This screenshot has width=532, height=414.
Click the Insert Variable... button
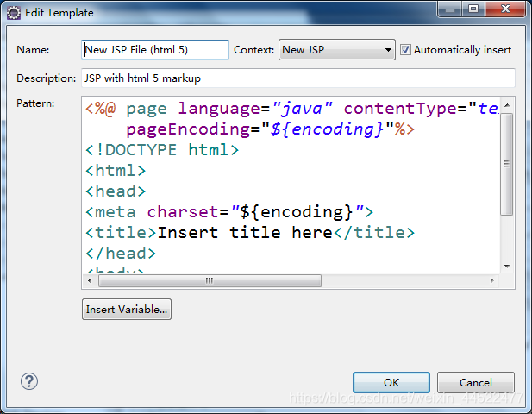(127, 309)
